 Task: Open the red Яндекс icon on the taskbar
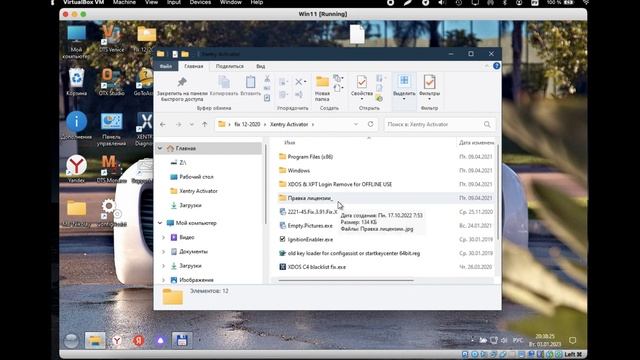pyautogui.click(x=138, y=340)
